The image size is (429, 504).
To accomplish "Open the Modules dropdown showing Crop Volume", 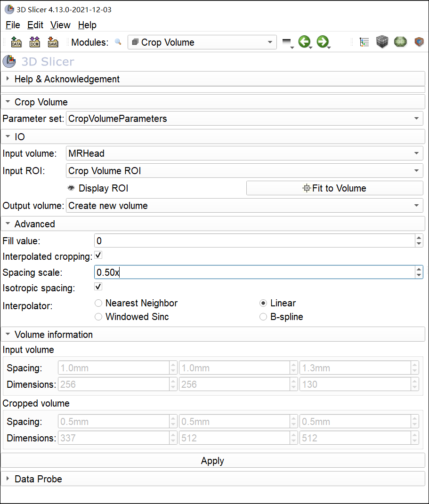I will tap(202, 42).
